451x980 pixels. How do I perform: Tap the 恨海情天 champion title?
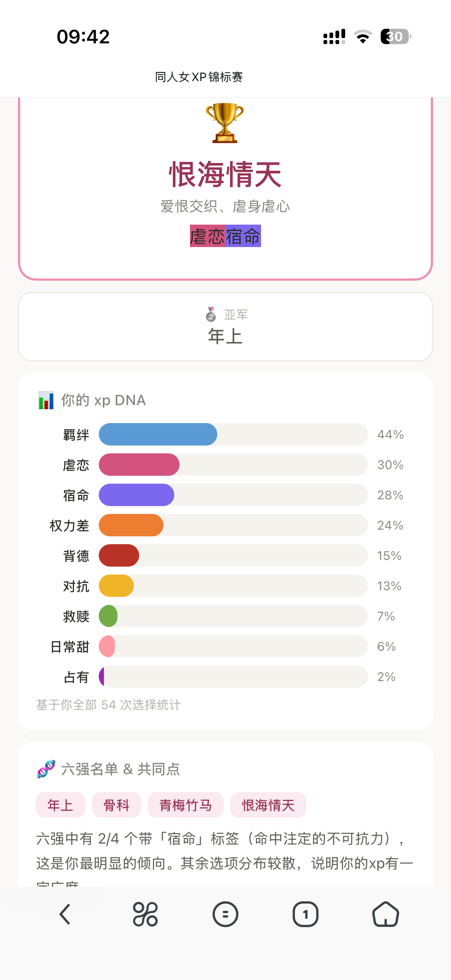pos(225,174)
